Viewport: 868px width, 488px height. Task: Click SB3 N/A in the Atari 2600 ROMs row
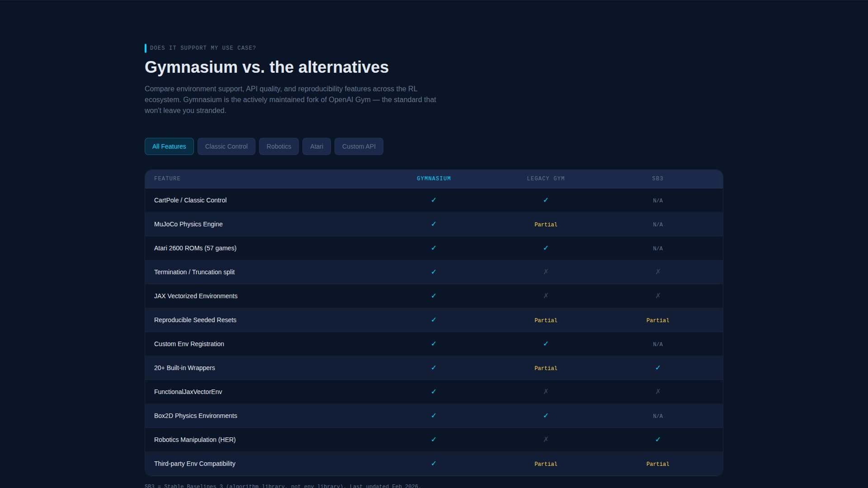[658, 249]
